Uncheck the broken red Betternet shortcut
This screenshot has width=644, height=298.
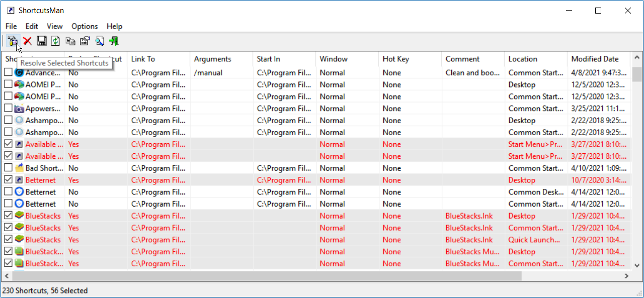click(9, 180)
